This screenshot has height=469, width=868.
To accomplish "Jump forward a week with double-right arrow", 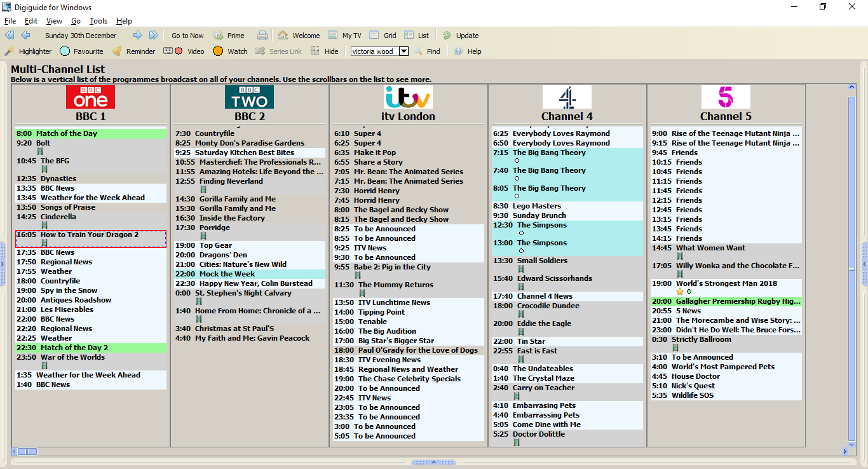I will pyautogui.click(x=154, y=36).
